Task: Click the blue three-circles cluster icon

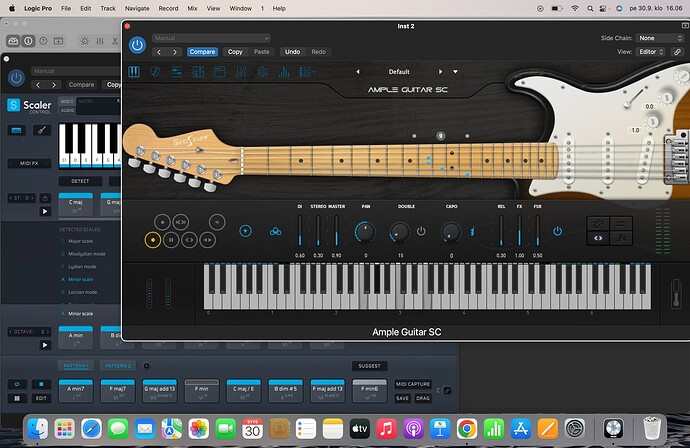Action: (x=275, y=231)
